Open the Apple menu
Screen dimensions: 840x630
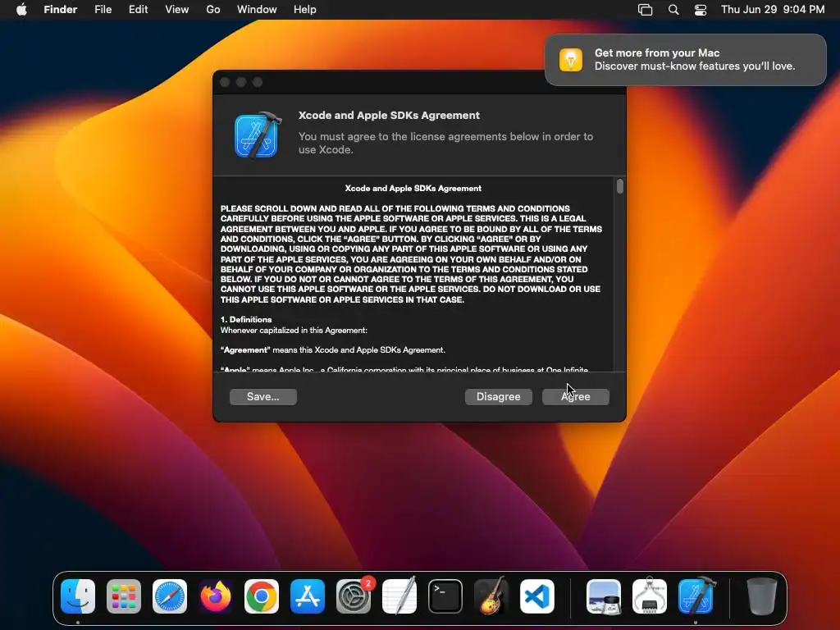21,10
